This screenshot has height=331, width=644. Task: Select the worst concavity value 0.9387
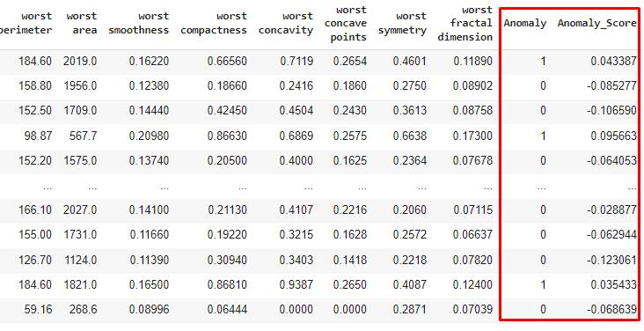296,284
